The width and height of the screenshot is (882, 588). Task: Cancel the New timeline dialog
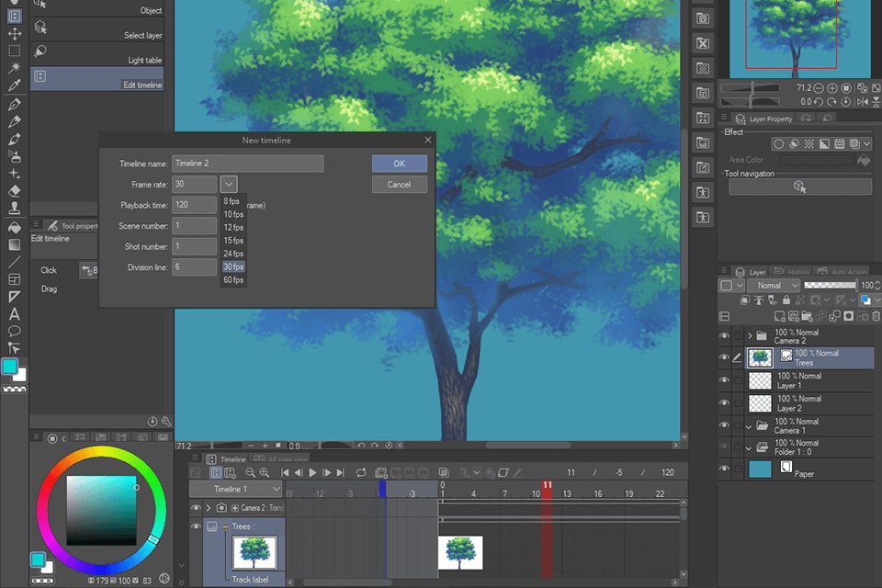pyautogui.click(x=399, y=184)
